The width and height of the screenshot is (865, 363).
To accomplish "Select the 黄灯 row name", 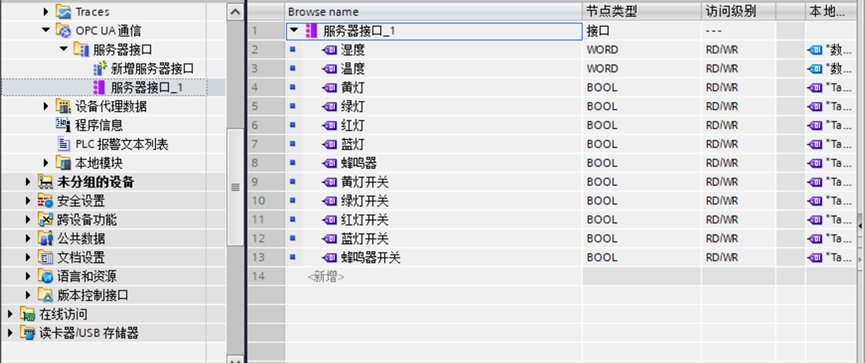I will tap(353, 88).
